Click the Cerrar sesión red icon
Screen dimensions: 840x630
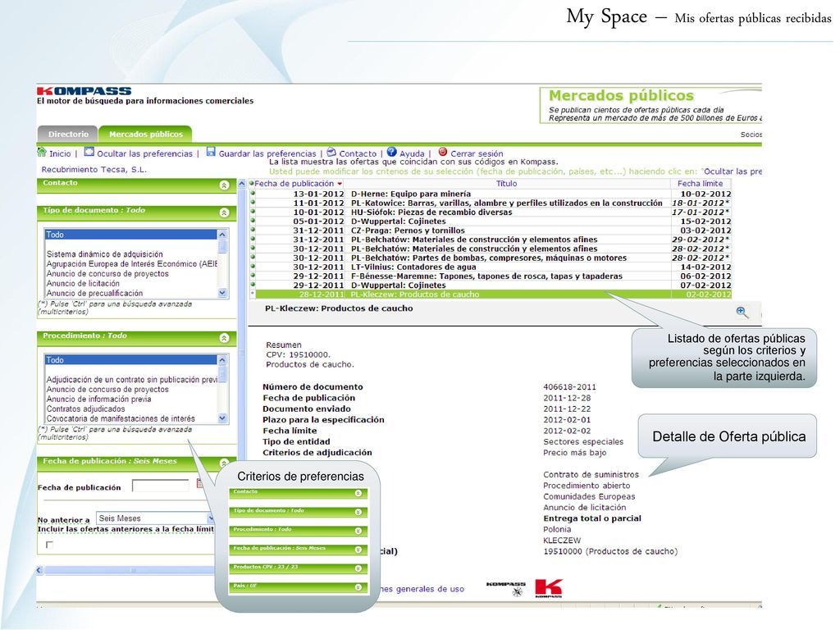pyautogui.click(x=442, y=152)
